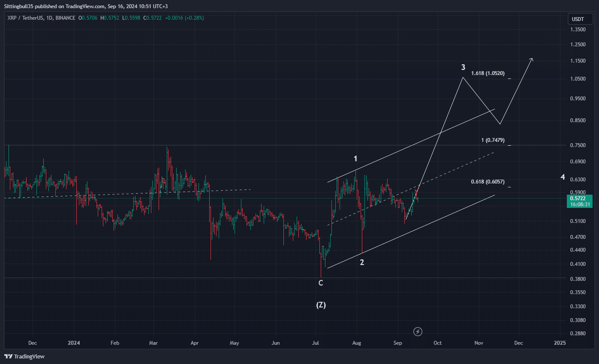This screenshot has width=599, height=364.
Task: Click the Oct label on the time axis
Action: 437,343
